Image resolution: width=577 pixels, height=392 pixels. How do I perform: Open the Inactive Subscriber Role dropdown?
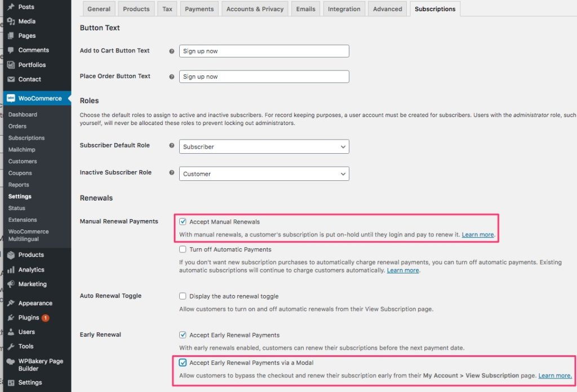click(x=264, y=173)
